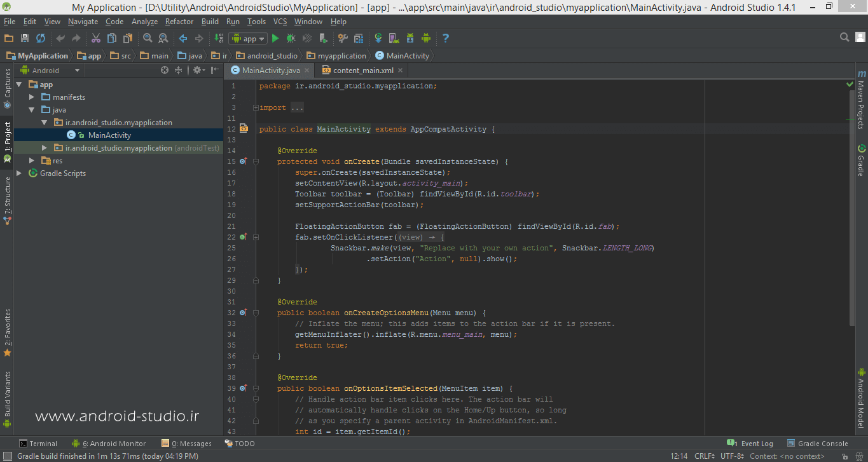Image resolution: width=868 pixels, height=462 pixels.
Task: Open the app run configuration dropdown
Action: (x=249, y=39)
